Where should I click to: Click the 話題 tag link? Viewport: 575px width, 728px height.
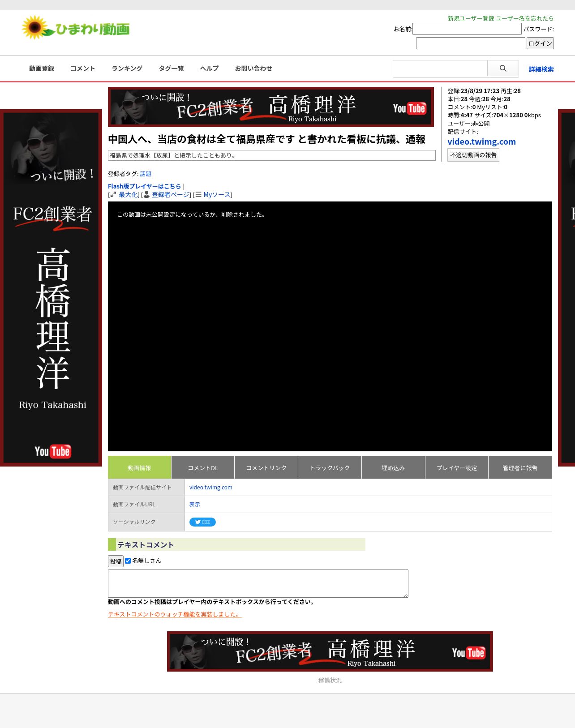point(146,174)
